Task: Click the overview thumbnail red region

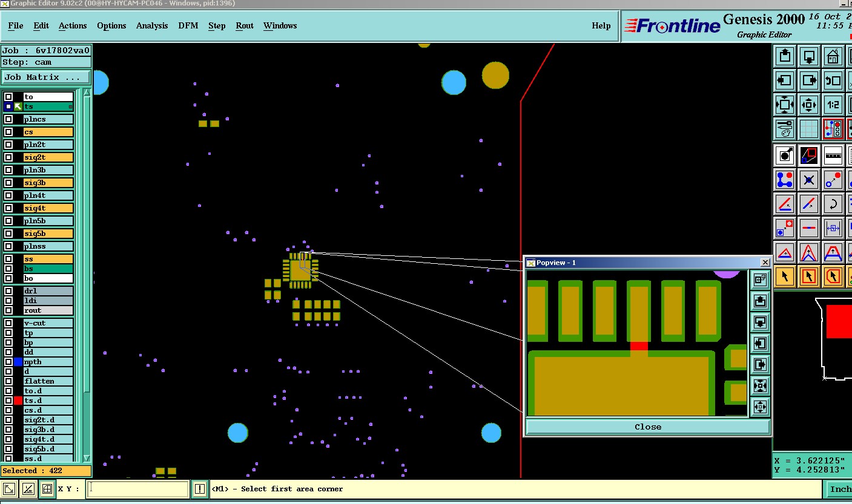Action: coord(839,321)
